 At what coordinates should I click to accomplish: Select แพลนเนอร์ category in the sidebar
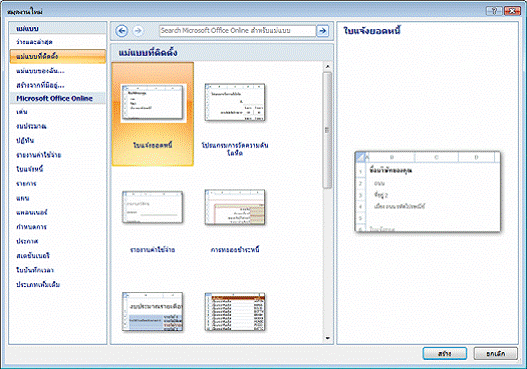tap(32, 212)
